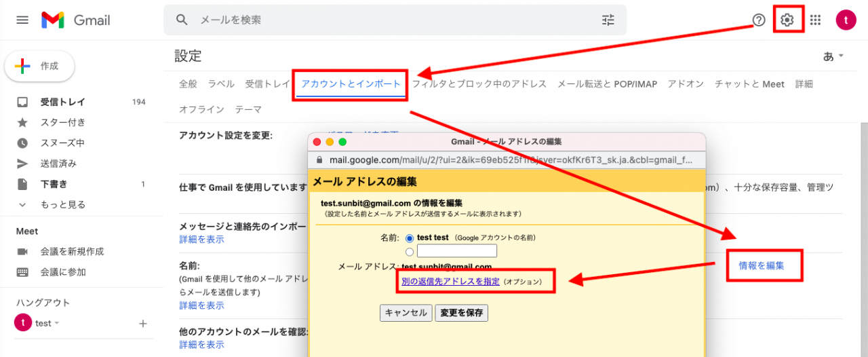Select the test test name radio
This screenshot has width=868, height=357.
[x=410, y=238]
